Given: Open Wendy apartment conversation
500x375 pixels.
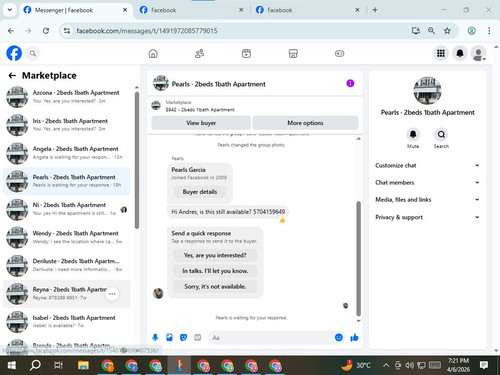Looking at the screenshot, I should 67,237.
